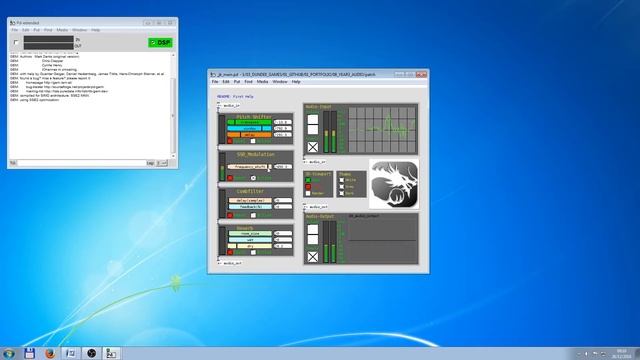
Task: Click the OBS icon in the taskbar
Action: (91, 353)
